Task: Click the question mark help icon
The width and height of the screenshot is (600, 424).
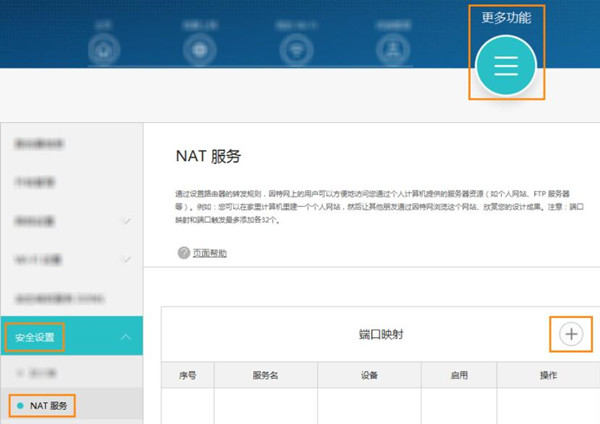Action: pyautogui.click(x=184, y=253)
